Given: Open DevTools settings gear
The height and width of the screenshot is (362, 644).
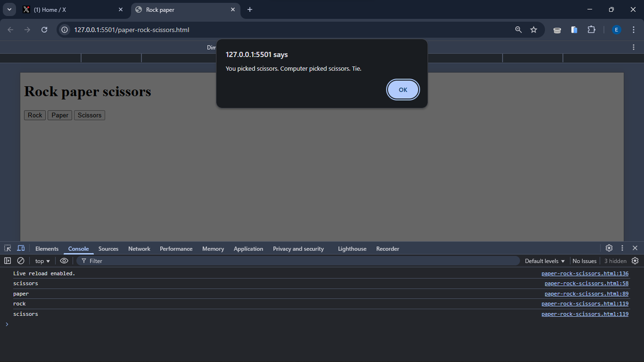Looking at the screenshot, I should click(x=609, y=248).
